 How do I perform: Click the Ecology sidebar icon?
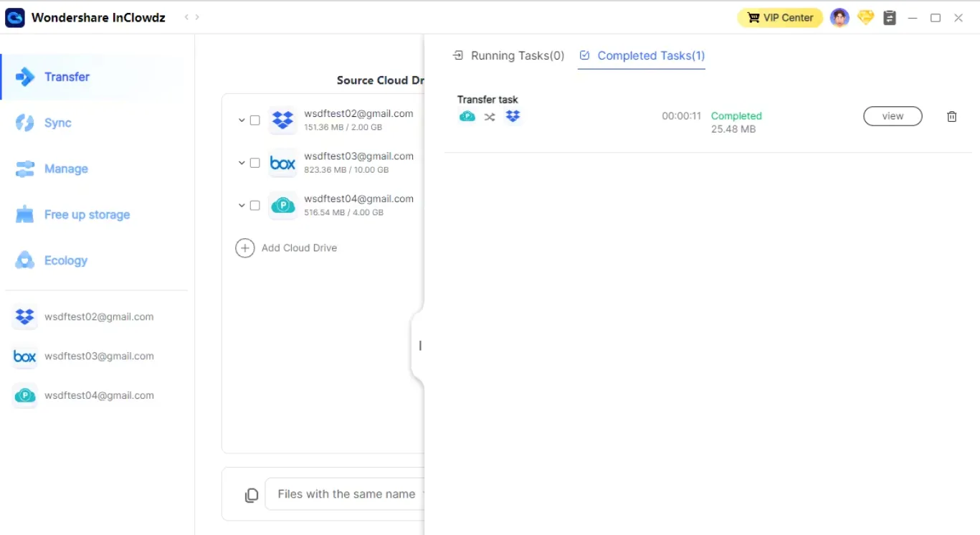tap(25, 260)
